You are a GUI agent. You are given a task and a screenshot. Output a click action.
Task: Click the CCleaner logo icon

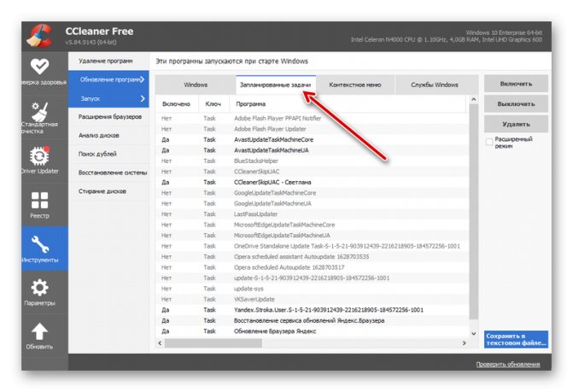pos(40,35)
